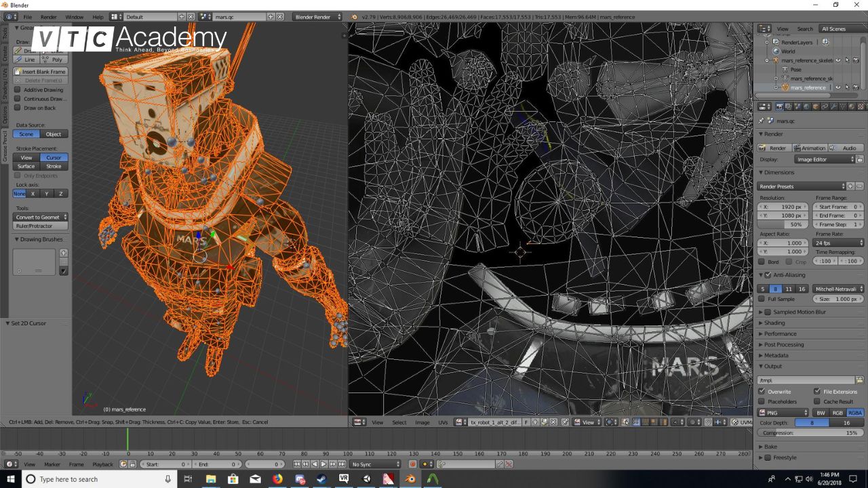Click the armature icon beside mars_reference_skeleton
Screen dimensions: 868x488
tap(776, 61)
